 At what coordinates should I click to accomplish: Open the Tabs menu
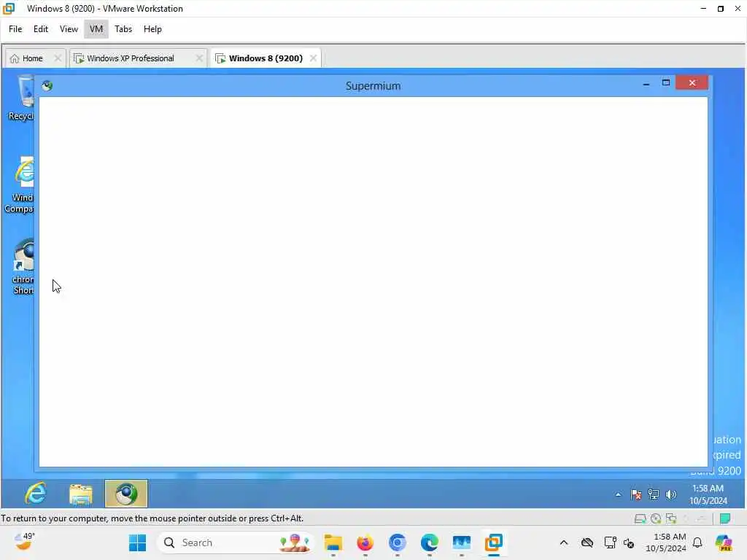pos(123,29)
